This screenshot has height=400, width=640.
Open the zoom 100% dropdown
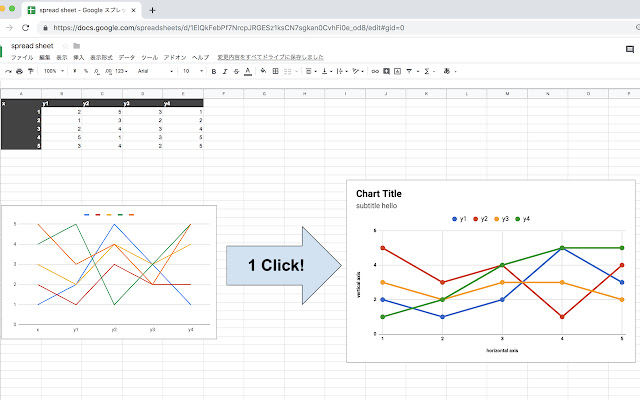(54, 71)
